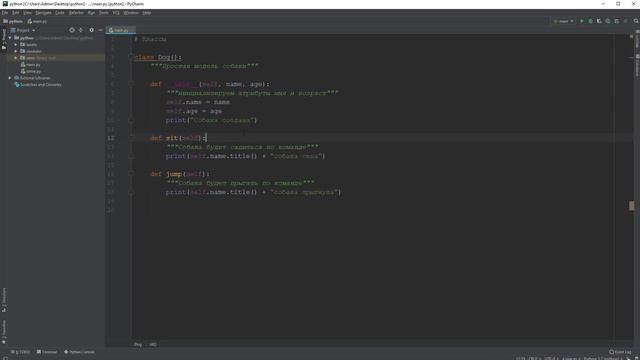Toggle tool window bars in bottom-left corner

5,358
